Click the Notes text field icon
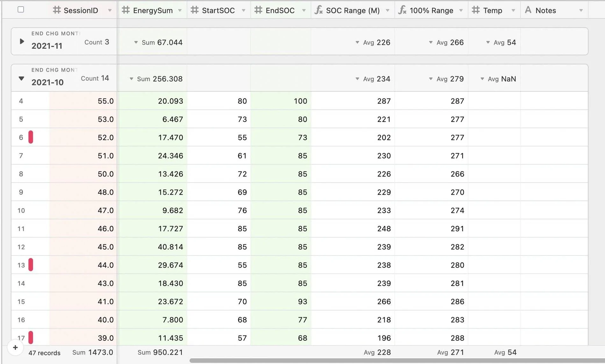 tap(528, 10)
